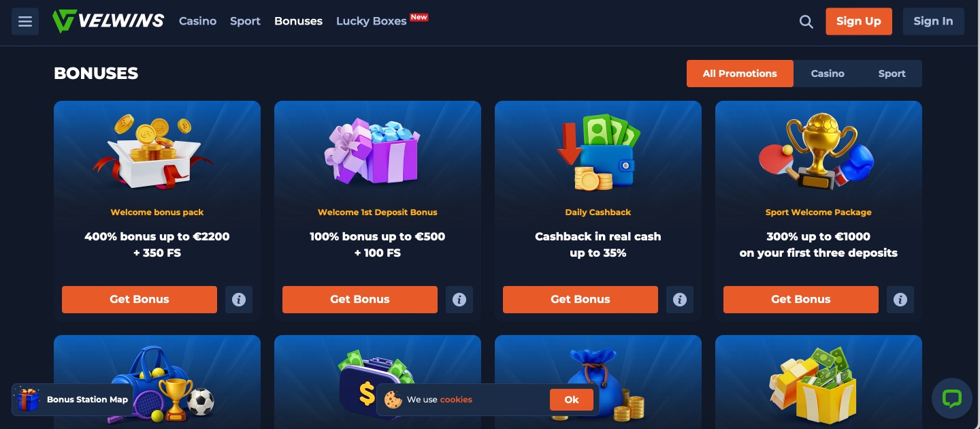
Task: Click the Sign In button
Action: 933,21
